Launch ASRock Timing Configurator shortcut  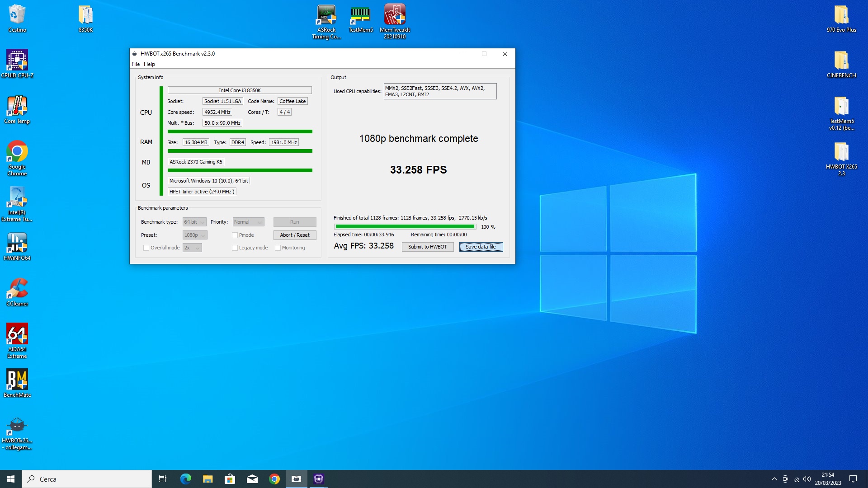[326, 21]
